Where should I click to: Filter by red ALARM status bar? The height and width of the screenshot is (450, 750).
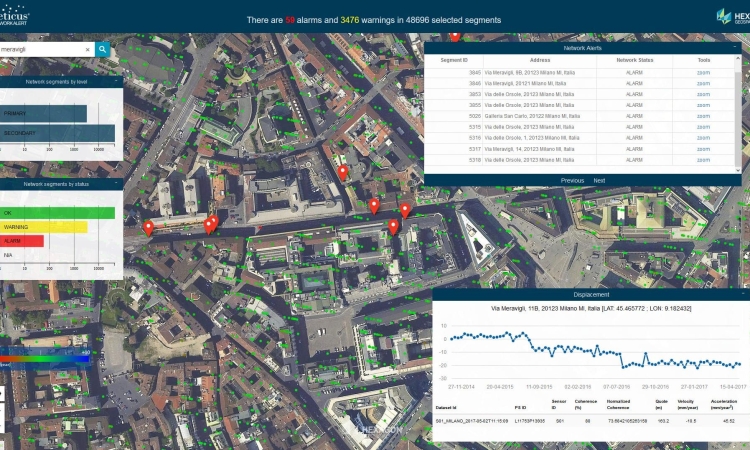pos(22,241)
